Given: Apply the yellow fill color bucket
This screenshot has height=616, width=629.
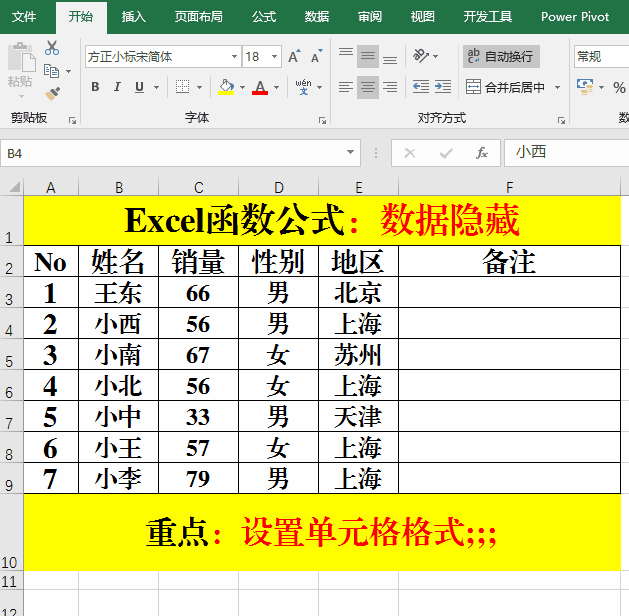Looking at the screenshot, I should point(226,87).
